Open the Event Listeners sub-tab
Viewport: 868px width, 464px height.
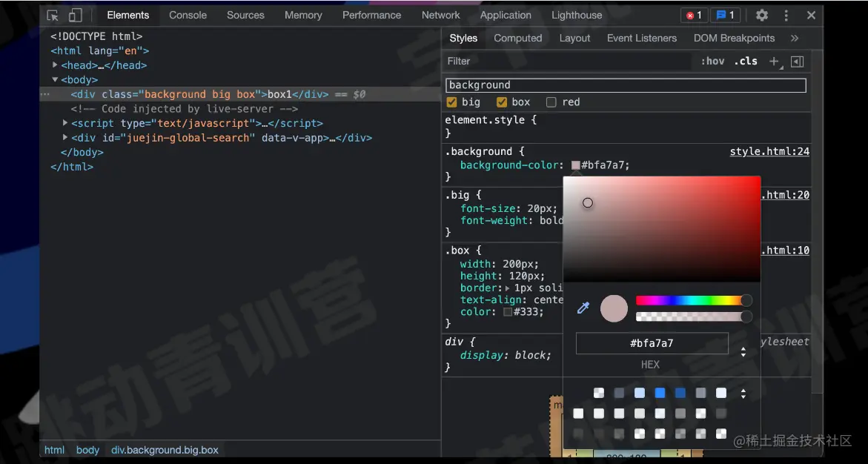(642, 39)
